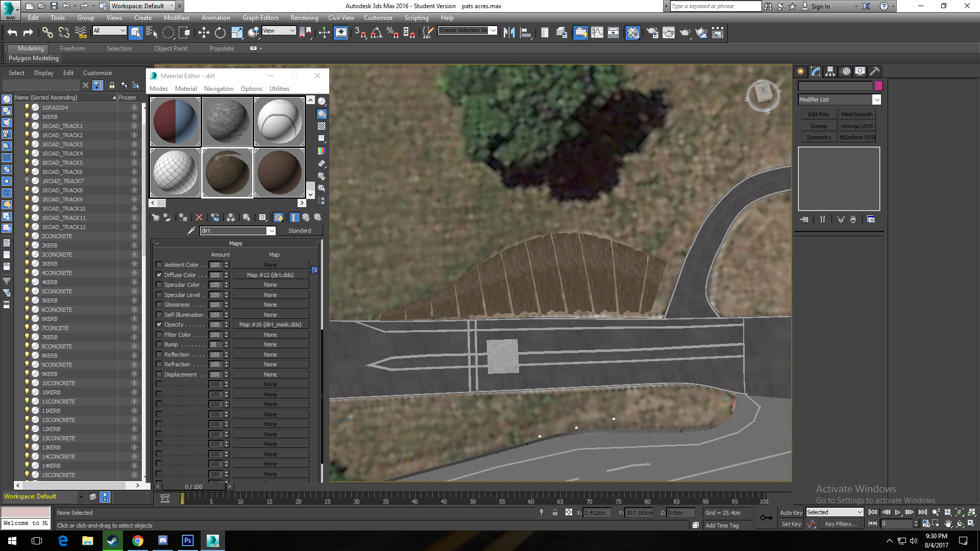
Task: Expand the Modifier List dropdown
Action: [x=876, y=99]
